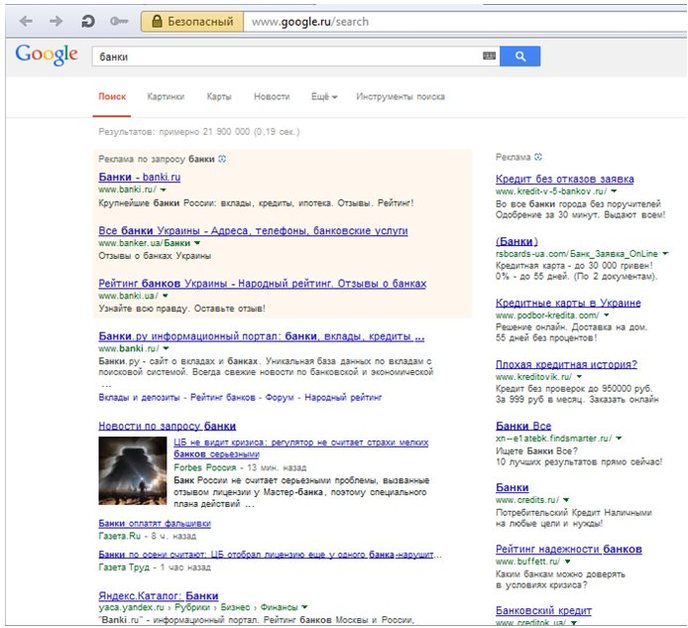The height and width of the screenshot is (628, 688).
Task: Expand arrow next to www.podbor-kredita.com/
Action: pos(606,315)
